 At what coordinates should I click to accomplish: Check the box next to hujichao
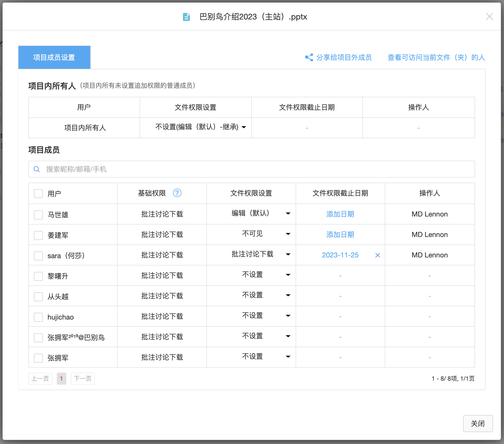coord(38,317)
